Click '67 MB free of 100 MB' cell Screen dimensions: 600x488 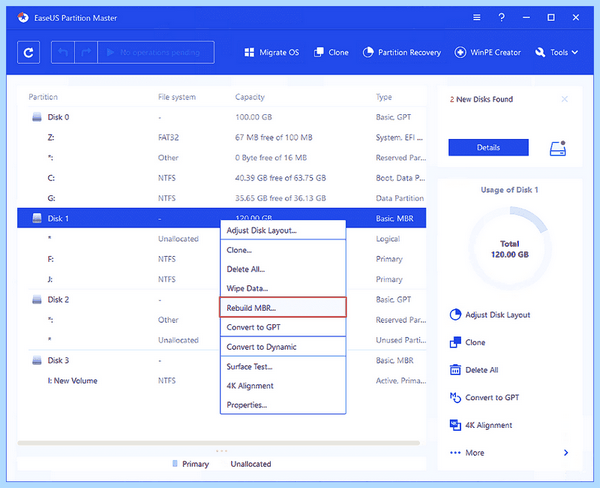274,137
